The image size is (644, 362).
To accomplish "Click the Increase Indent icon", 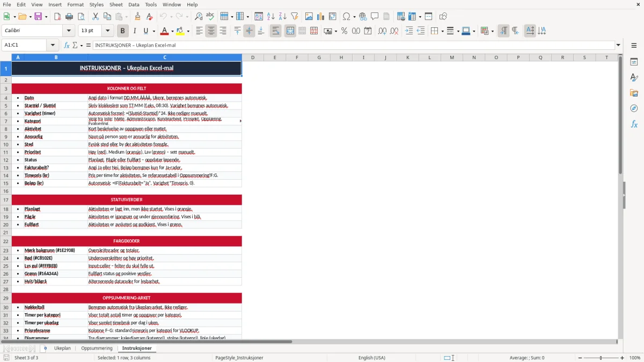I will point(409,31).
